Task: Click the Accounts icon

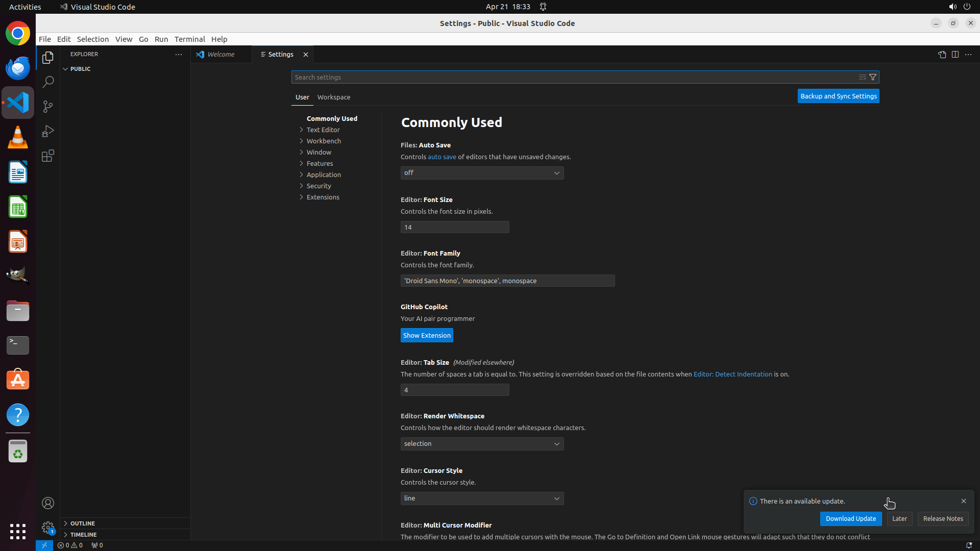Action: [48, 503]
